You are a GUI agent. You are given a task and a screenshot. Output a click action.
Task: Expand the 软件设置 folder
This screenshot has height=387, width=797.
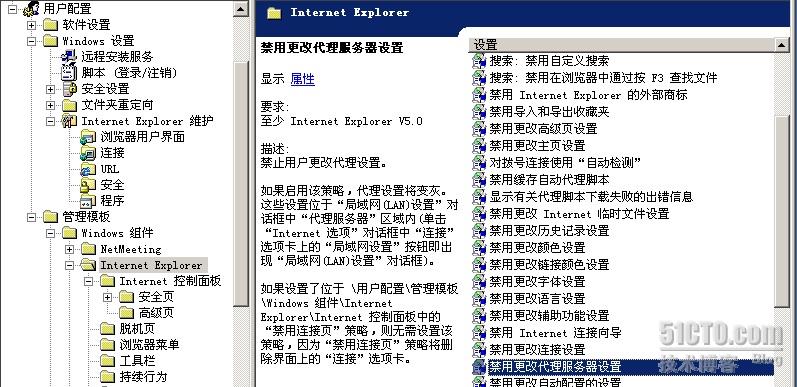click(x=32, y=25)
